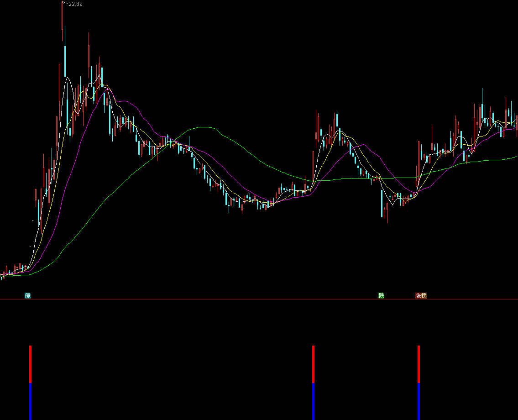Click the green moving average line's right end
The width and height of the screenshot is (518, 420).
(x=516, y=157)
